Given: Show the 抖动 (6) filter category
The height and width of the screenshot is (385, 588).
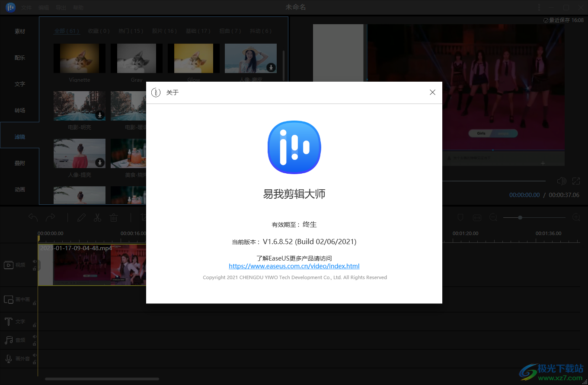Looking at the screenshot, I should pos(261,31).
